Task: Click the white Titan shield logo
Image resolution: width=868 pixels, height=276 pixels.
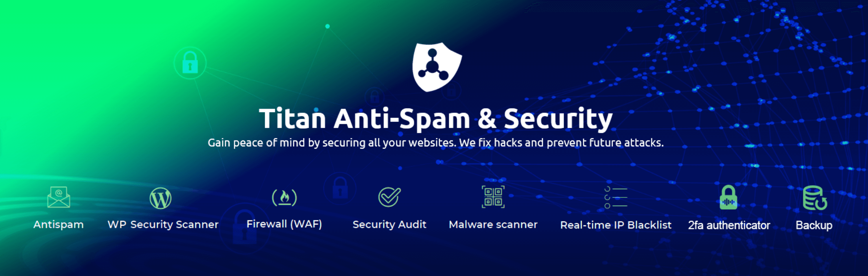Action: (437, 67)
